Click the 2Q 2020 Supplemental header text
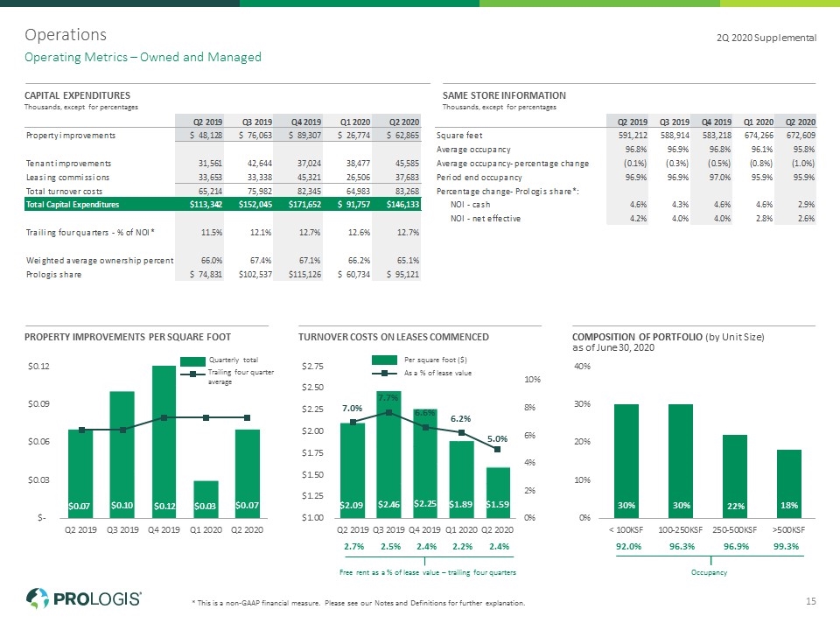The image size is (840, 630). (766, 38)
